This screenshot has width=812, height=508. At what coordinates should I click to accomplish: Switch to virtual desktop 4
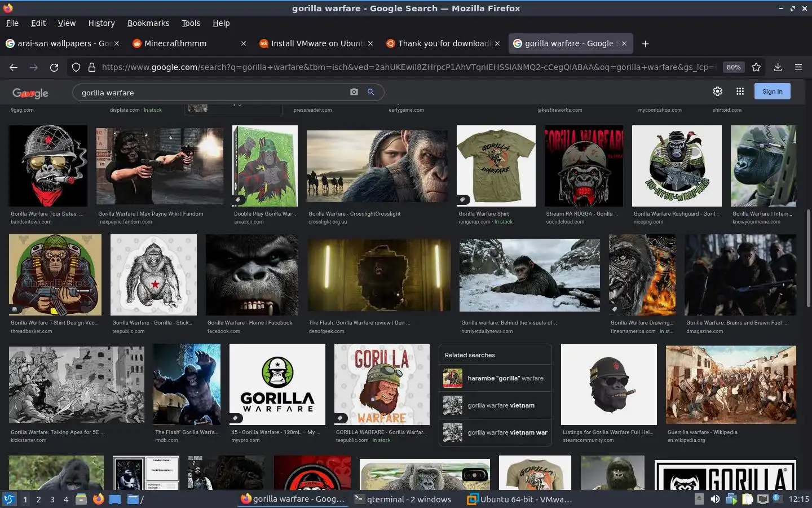click(x=66, y=500)
